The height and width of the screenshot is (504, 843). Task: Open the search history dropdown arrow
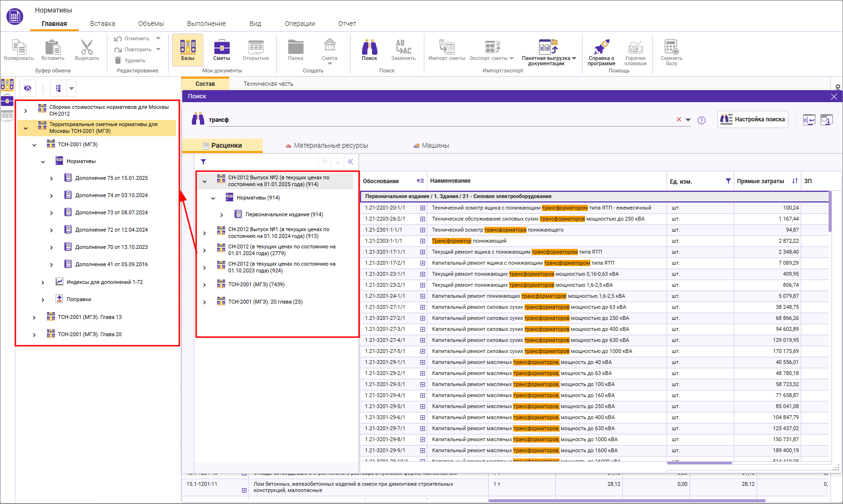(x=688, y=120)
